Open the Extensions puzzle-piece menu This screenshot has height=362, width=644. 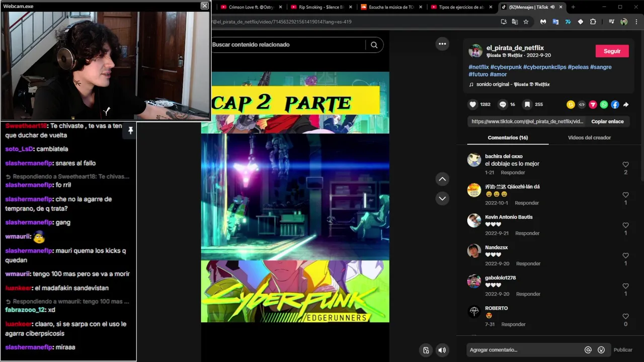click(x=593, y=22)
